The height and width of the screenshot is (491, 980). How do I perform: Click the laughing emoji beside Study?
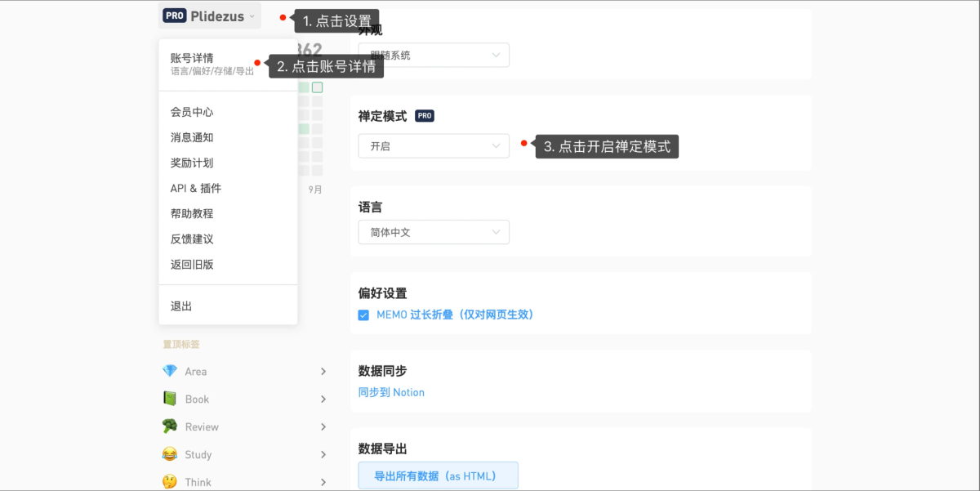[170, 454]
